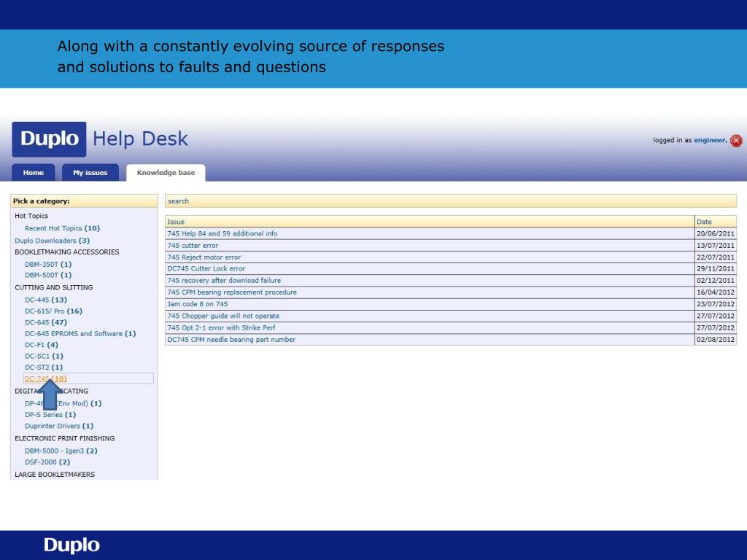The image size is (747, 560).
Task: Open Recent Hot Topics category
Action: click(x=63, y=228)
